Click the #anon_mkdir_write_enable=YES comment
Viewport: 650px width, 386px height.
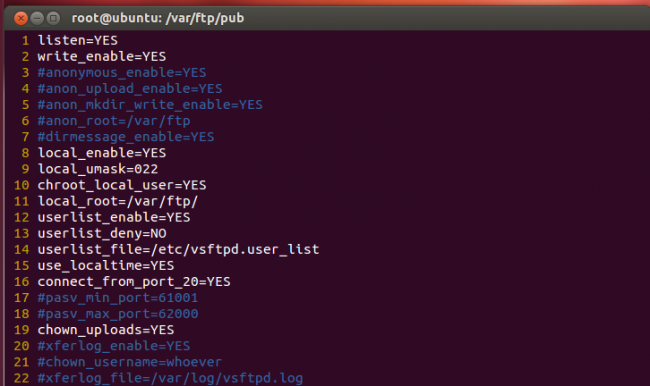pos(150,105)
